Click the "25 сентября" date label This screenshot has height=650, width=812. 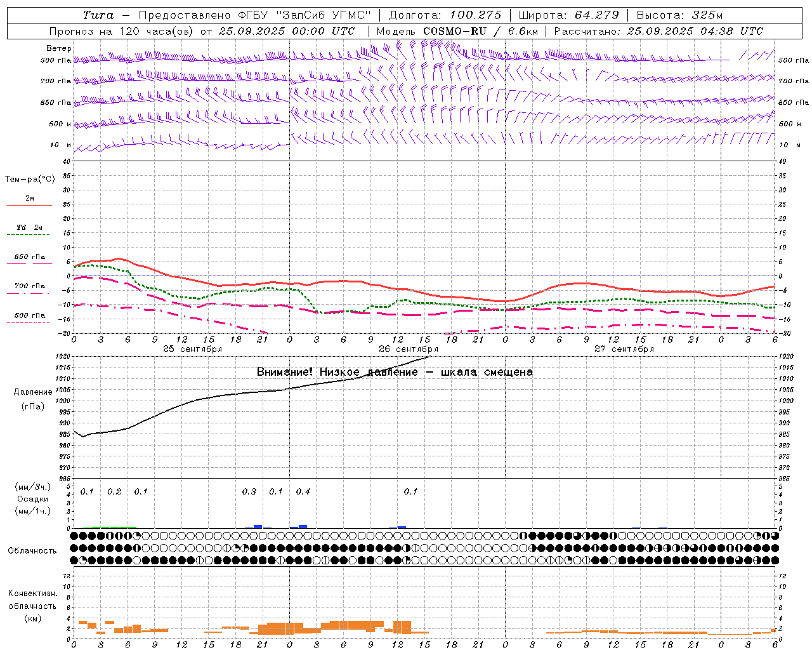coord(192,349)
